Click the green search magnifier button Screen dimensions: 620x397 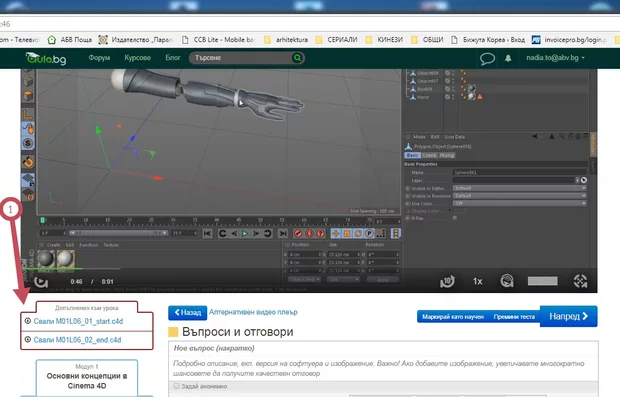pyautogui.click(x=297, y=58)
